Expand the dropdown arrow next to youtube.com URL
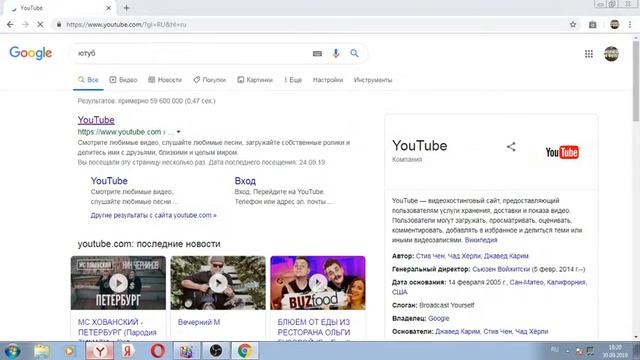The height and width of the screenshot is (360, 640). 178,132
